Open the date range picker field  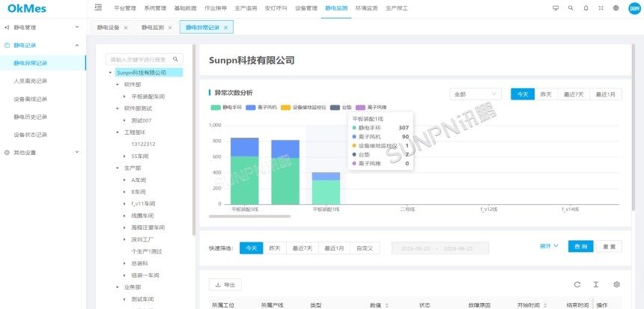point(440,248)
